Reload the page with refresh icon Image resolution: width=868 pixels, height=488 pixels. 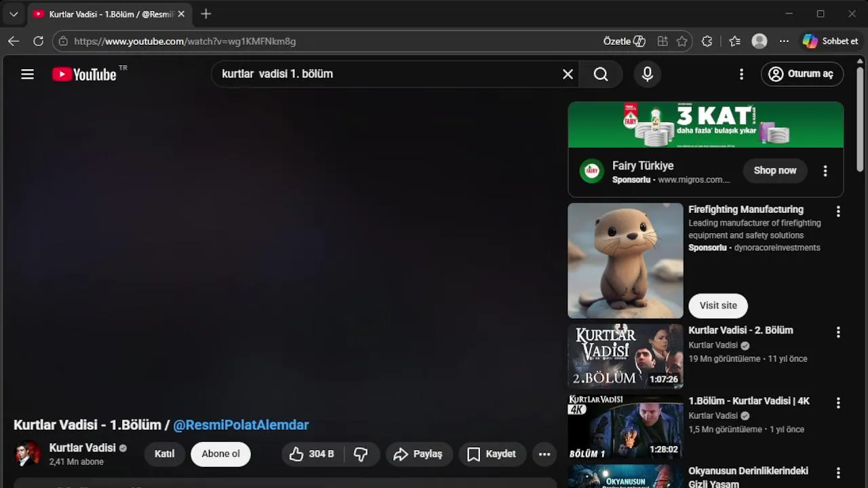coord(39,41)
